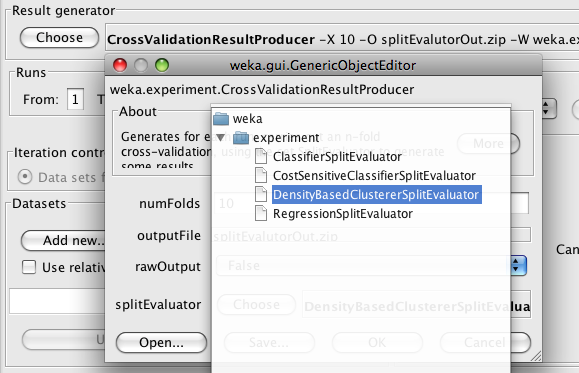This screenshot has height=373, width=579.
Task: Click the experiment folder icon
Action: 241,138
